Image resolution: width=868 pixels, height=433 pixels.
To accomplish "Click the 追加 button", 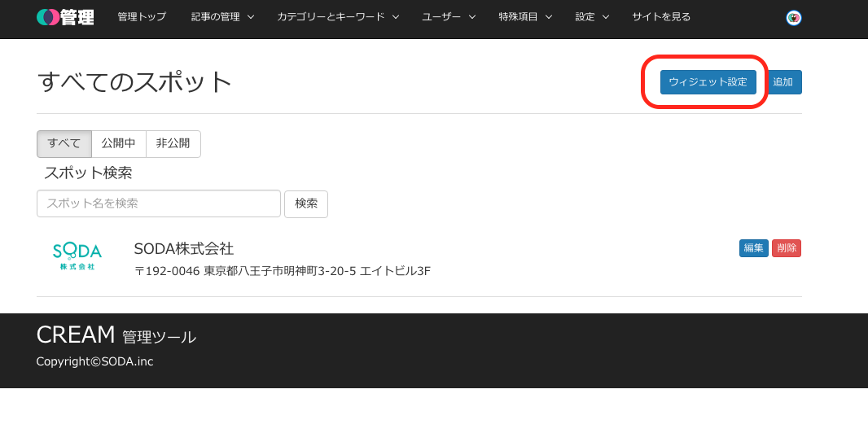I will tap(783, 82).
